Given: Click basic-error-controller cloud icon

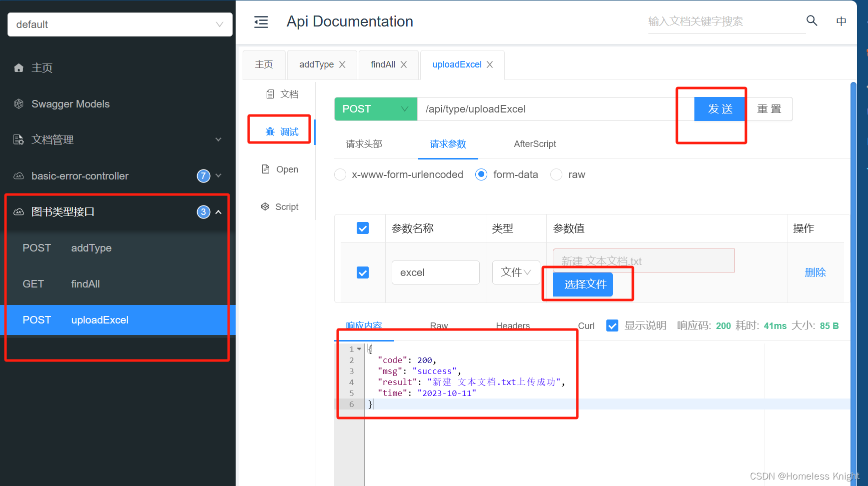Looking at the screenshot, I should click(19, 176).
